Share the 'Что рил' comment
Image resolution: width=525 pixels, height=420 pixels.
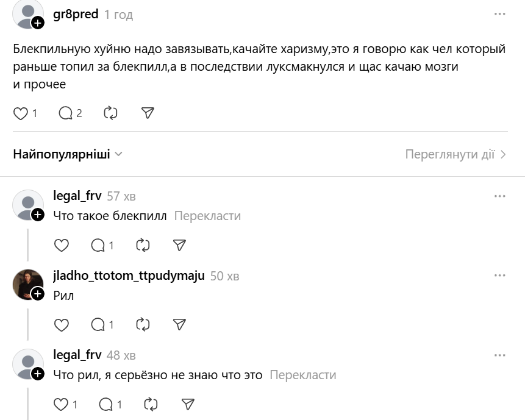pyautogui.click(x=188, y=404)
